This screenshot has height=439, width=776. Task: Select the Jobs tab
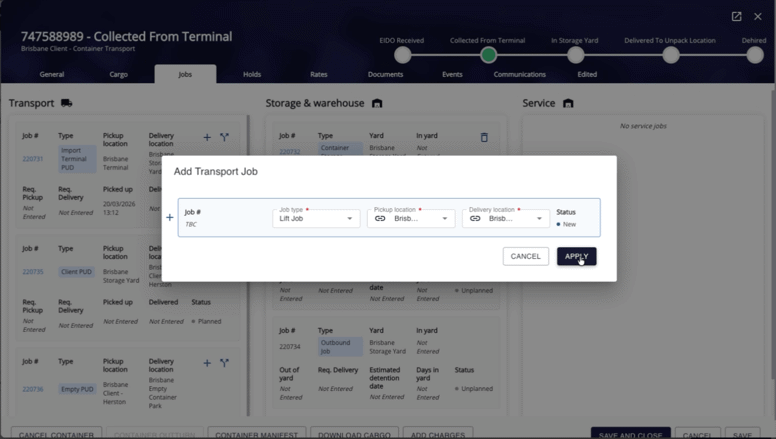(x=185, y=74)
